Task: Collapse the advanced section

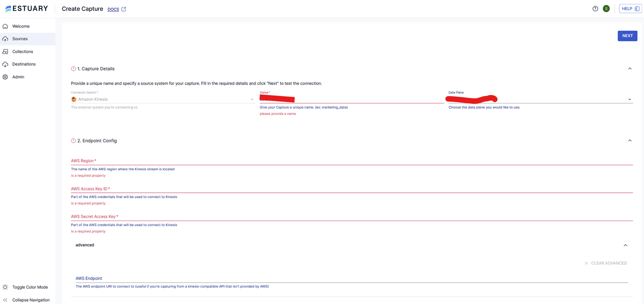Action: click(625, 245)
